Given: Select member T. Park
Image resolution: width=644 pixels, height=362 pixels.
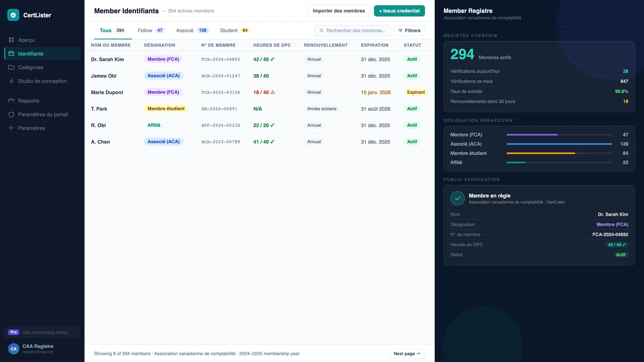Looking at the screenshot, I should (99, 109).
